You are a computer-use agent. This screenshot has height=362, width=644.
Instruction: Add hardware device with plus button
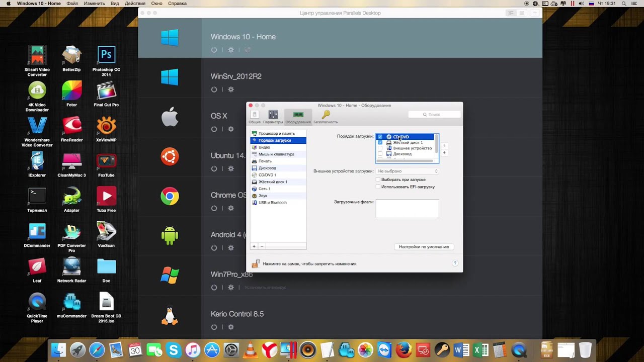coord(254,246)
